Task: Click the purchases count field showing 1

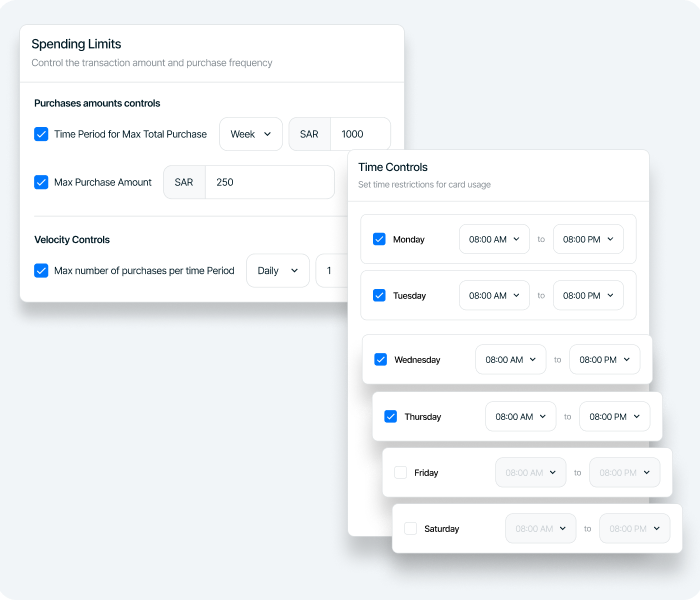Action: point(331,271)
